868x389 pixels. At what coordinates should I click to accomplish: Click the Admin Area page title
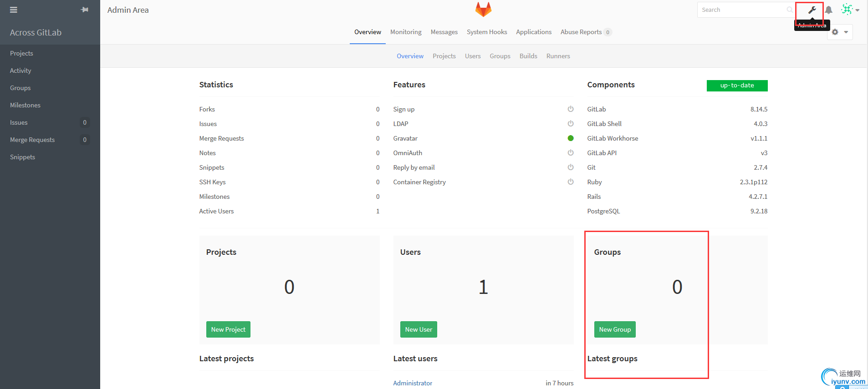click(x=128, y=10)
